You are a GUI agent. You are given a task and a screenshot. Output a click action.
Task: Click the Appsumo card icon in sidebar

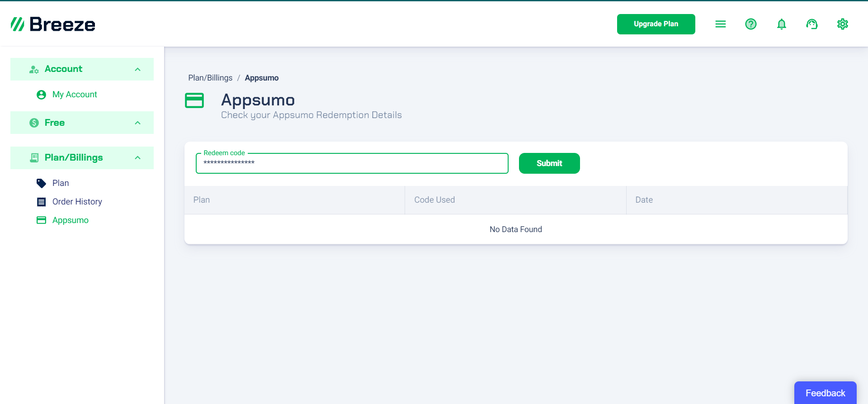pyautogui.click(x=41, y=220)
